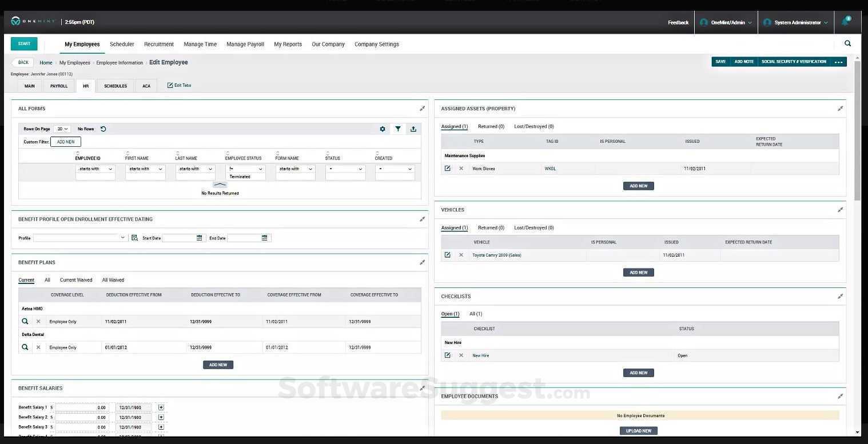Screen dimensions: 868x444
Task: Open the Scheduler menu
Action: (122, 44)
